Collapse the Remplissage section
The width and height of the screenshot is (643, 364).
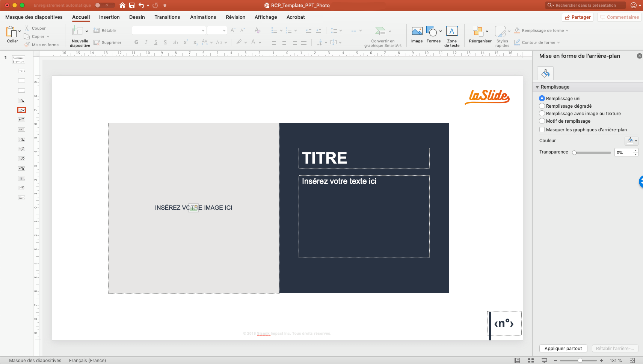click(537, 87)
